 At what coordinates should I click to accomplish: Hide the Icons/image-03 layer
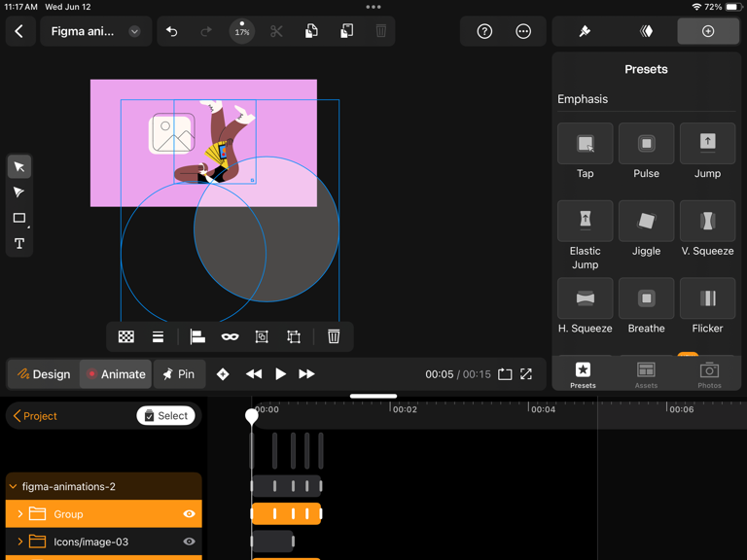pyautogui.click(x=189, y=542)
